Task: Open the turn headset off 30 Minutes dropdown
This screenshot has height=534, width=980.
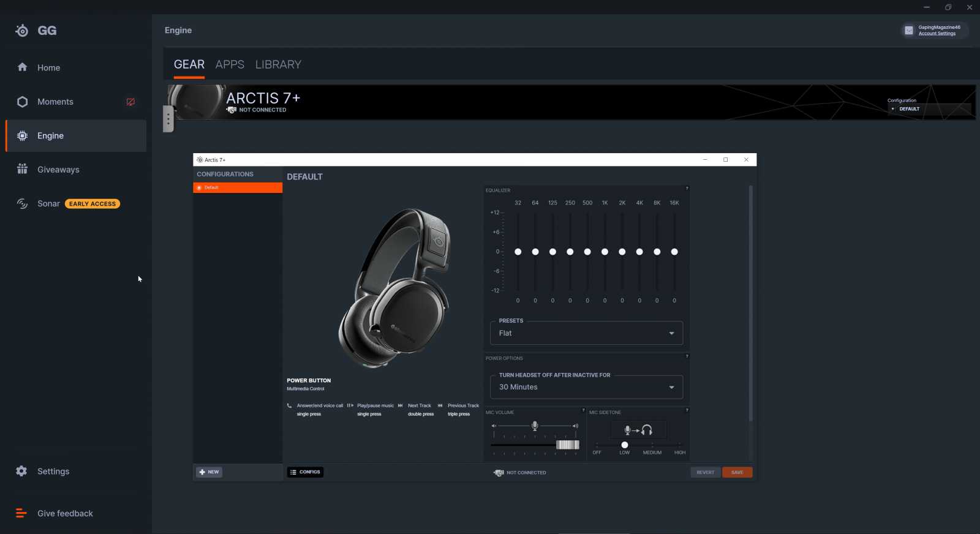Action: coord(586,387)
